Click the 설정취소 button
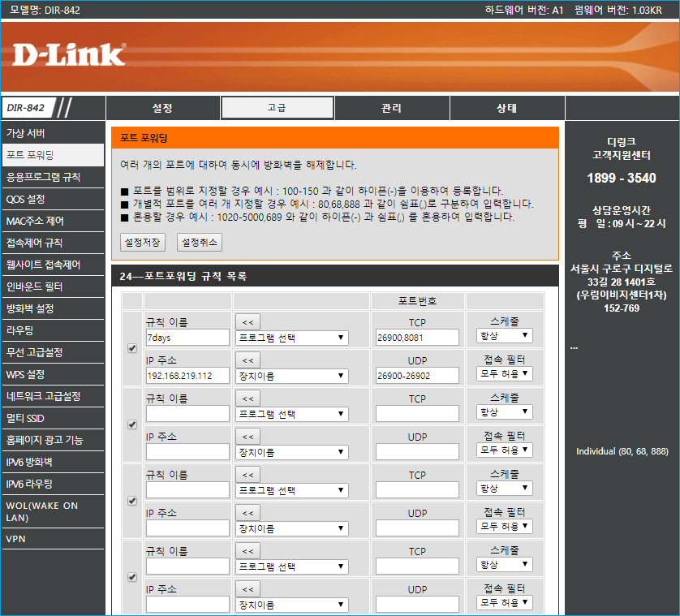This screenshot has width=680, height=616. click(199, 242)
